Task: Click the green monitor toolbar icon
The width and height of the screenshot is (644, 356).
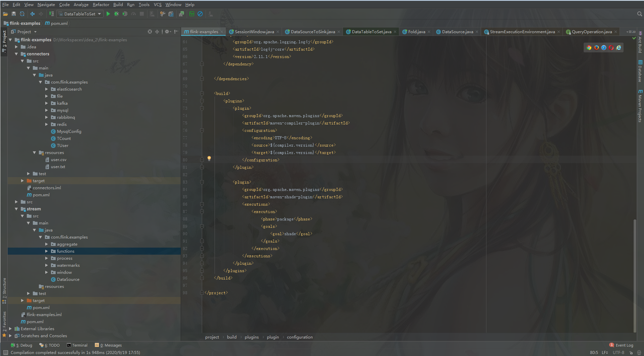Action: tap(192, 14)
